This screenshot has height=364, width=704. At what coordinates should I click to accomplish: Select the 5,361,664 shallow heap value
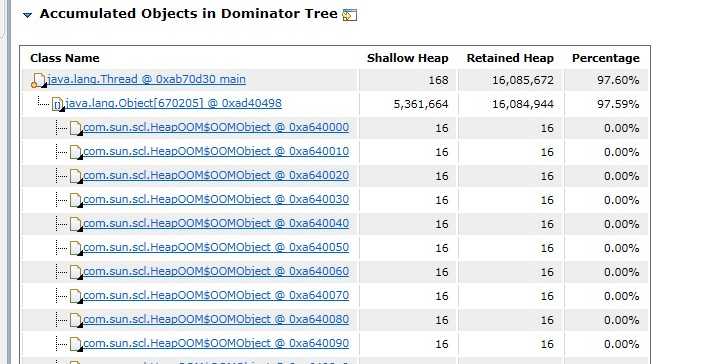[421, 104]
